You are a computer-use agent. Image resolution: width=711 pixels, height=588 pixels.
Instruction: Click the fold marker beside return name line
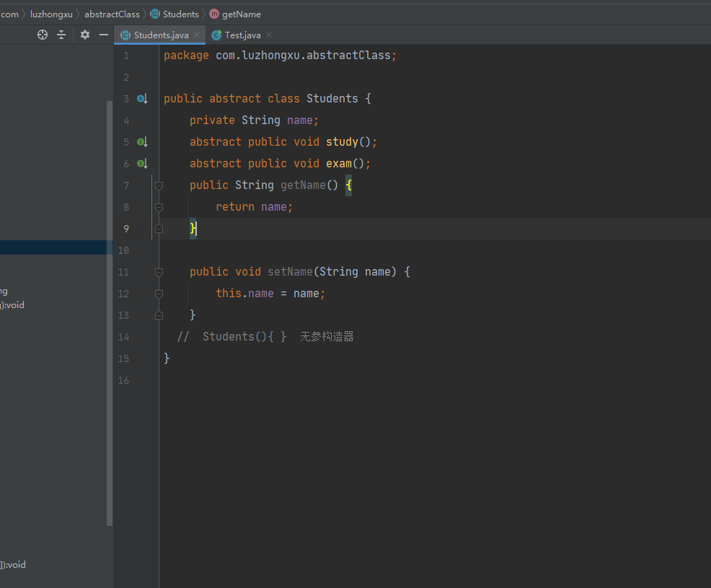tap(159, 207)
